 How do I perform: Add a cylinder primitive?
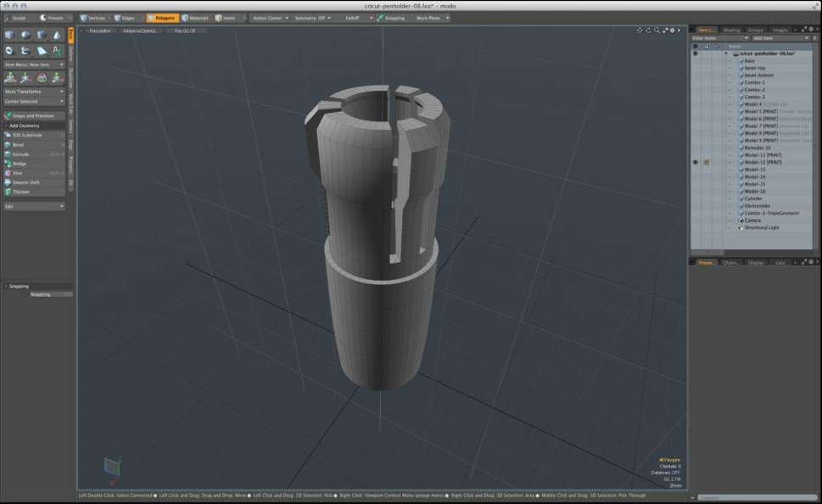42,35
